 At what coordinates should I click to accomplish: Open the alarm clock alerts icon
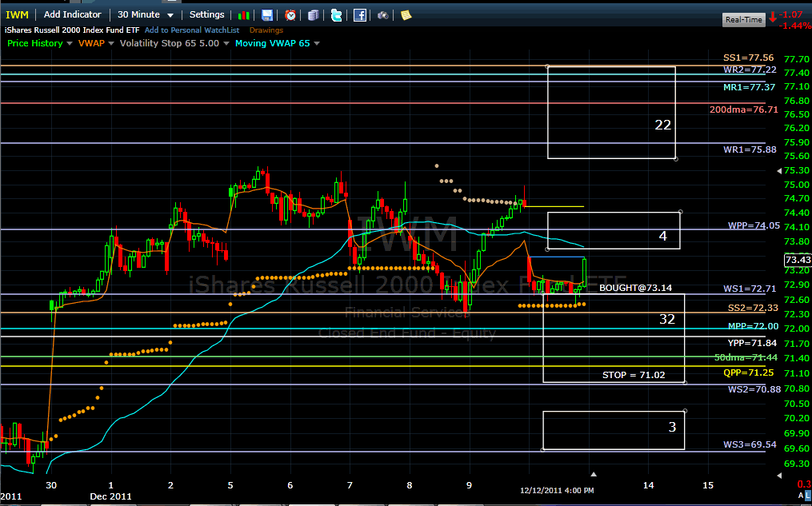tap(290, 15)
